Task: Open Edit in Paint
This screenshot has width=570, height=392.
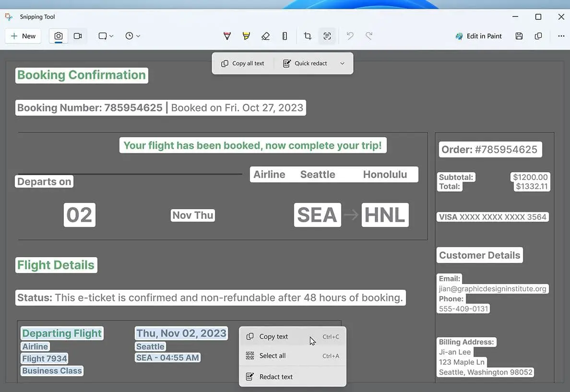Action: 478,36
